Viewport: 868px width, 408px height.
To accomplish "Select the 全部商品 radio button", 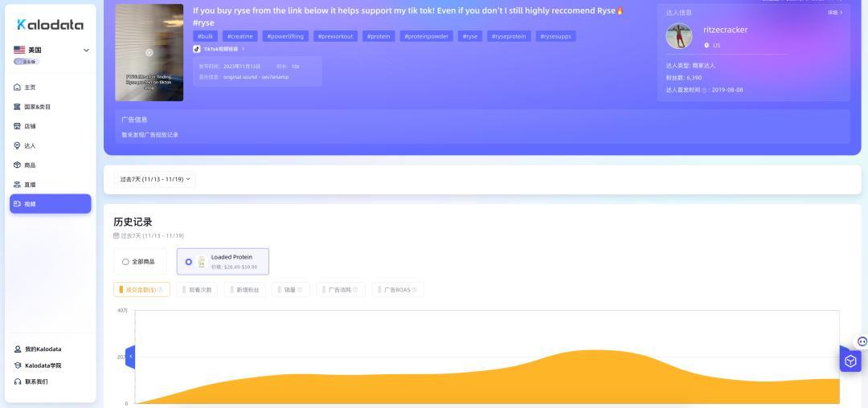I will click(x=125, y=262).
